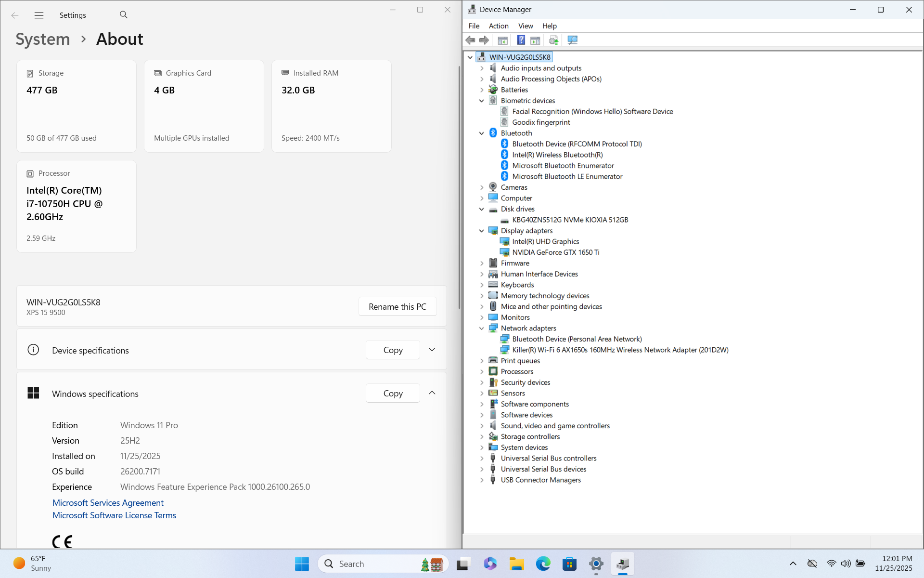This screenshot has width=924, height=578.
Task: Expand the Device specifications section chevron
Action: tap(432, 350)
